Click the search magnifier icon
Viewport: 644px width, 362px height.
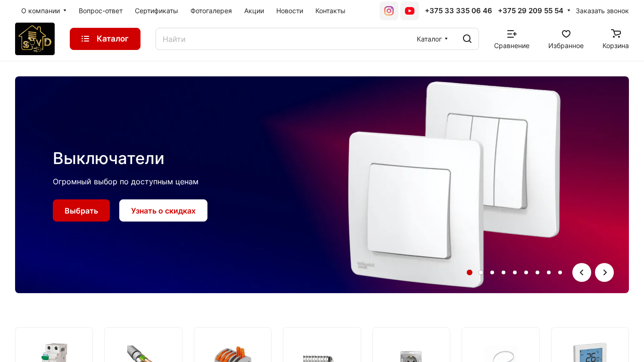point(467,39)
